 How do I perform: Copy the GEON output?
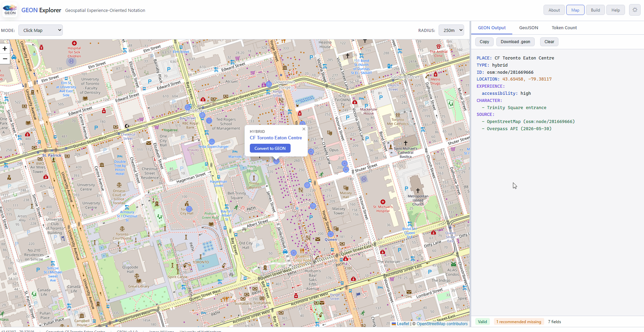(x=484, y=42)
